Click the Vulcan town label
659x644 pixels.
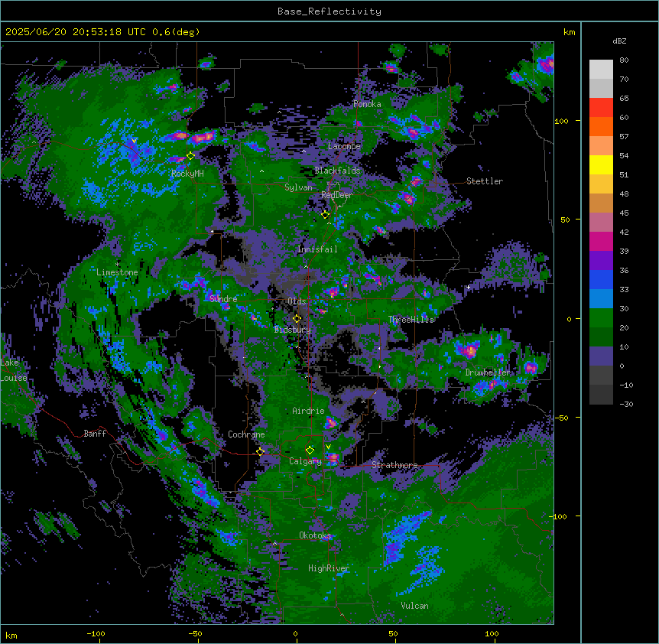pyautogui.click(x=415, y=606)
